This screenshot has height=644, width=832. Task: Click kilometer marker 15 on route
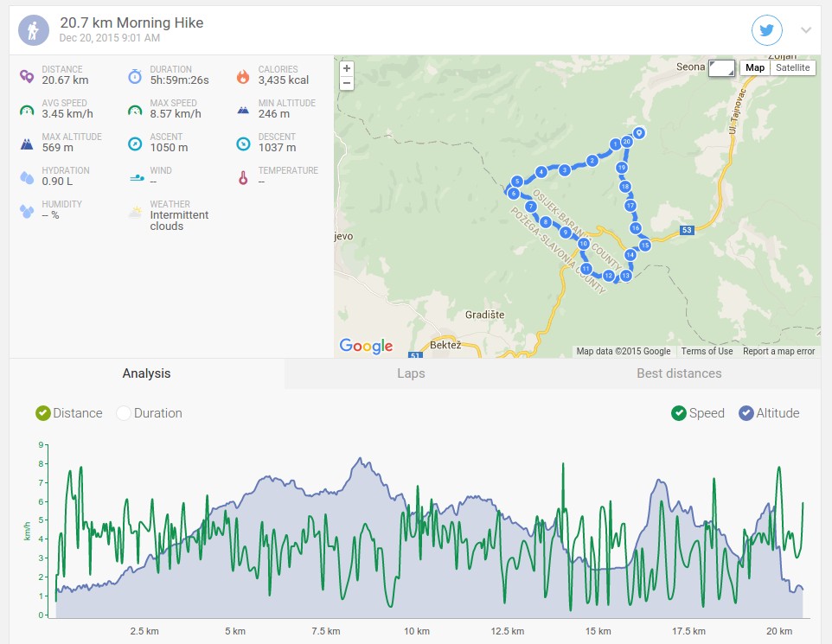[645, 245]
